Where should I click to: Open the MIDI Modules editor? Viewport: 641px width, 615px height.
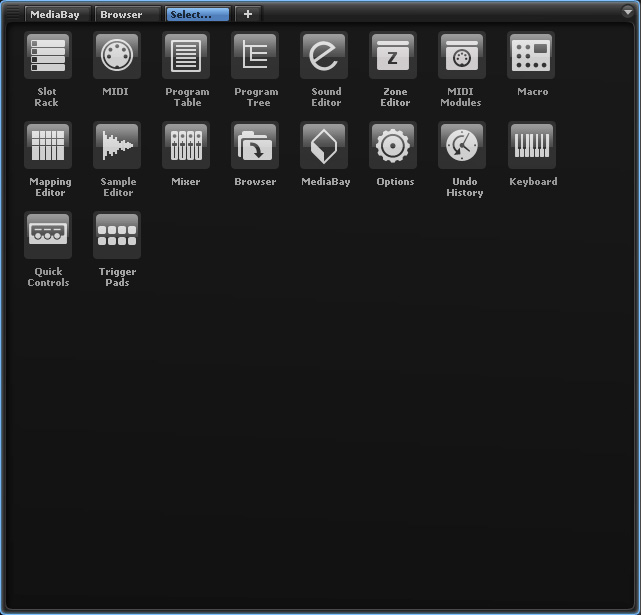point(462,56)
